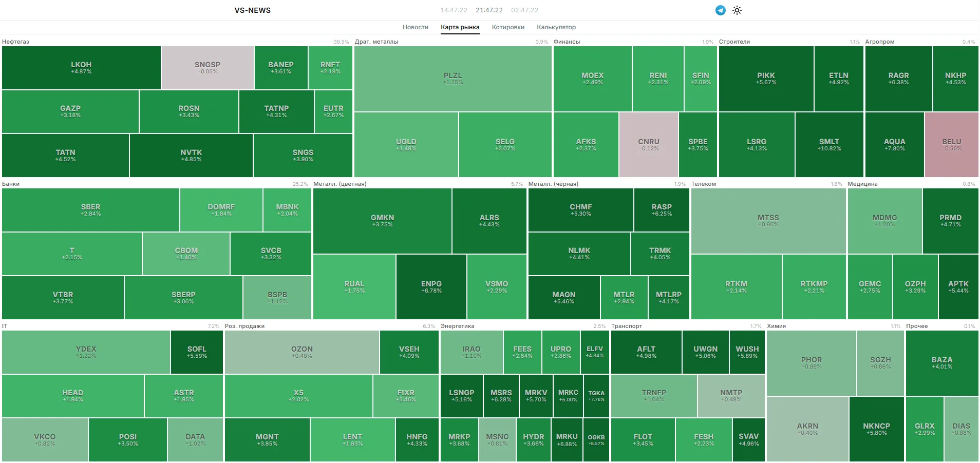Switch to the Котировки tab
This screenshot has height=463, width=980.
[x=508, y=27]
